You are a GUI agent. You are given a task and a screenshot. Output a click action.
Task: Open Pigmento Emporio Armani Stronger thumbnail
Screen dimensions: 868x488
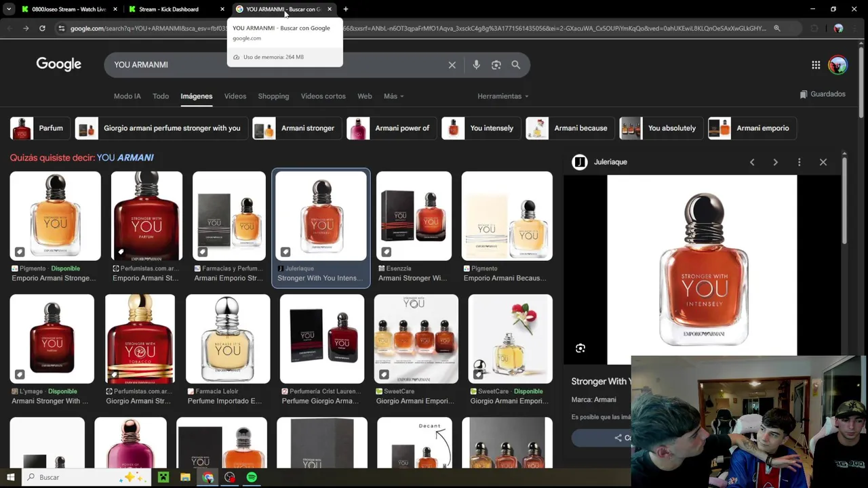tap(55, 216)
